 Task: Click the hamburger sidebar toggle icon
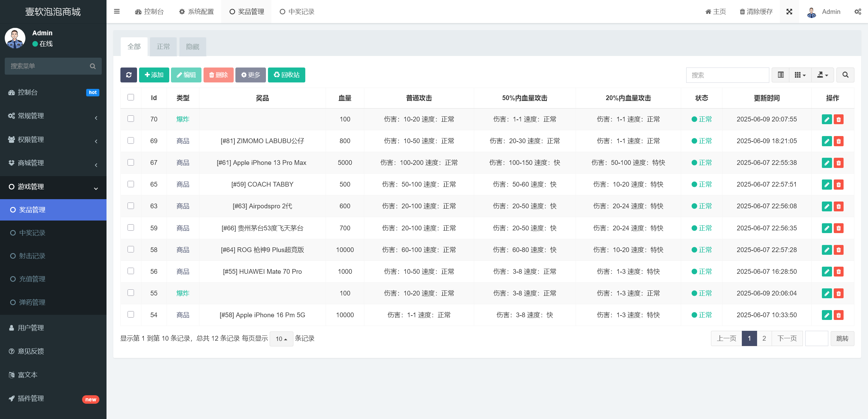tap(117, 12)
